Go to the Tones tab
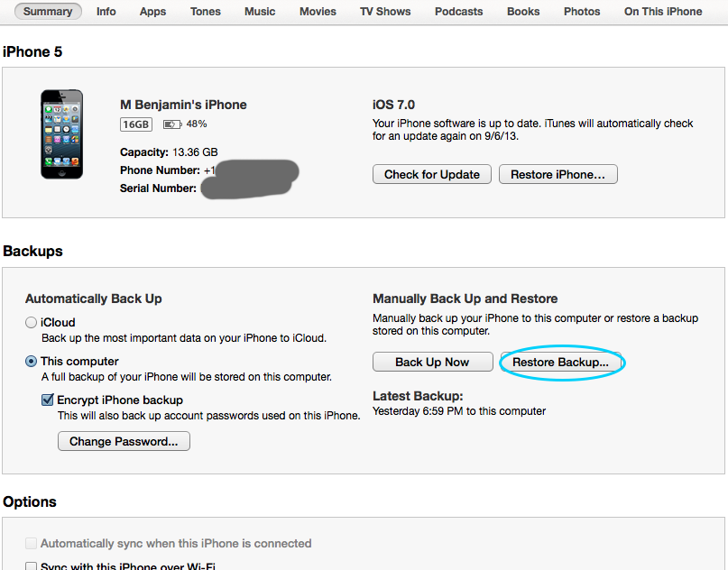The height and width of the screenshot is (570, 728). click(205, 11)
